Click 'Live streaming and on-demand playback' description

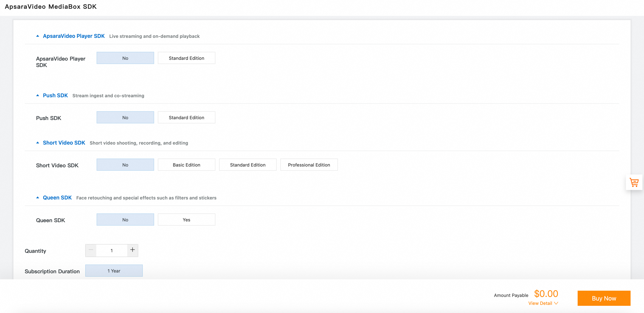[x=154, y=36]
